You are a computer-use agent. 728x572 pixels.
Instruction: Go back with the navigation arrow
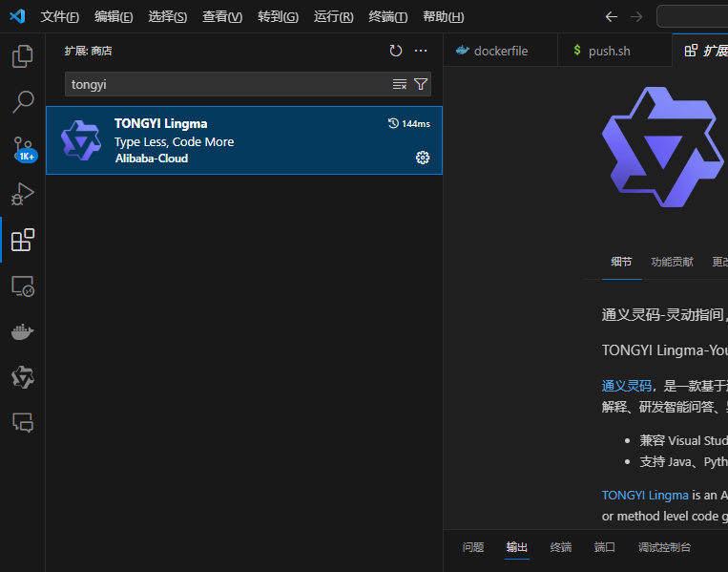click(x=612, y=17)
